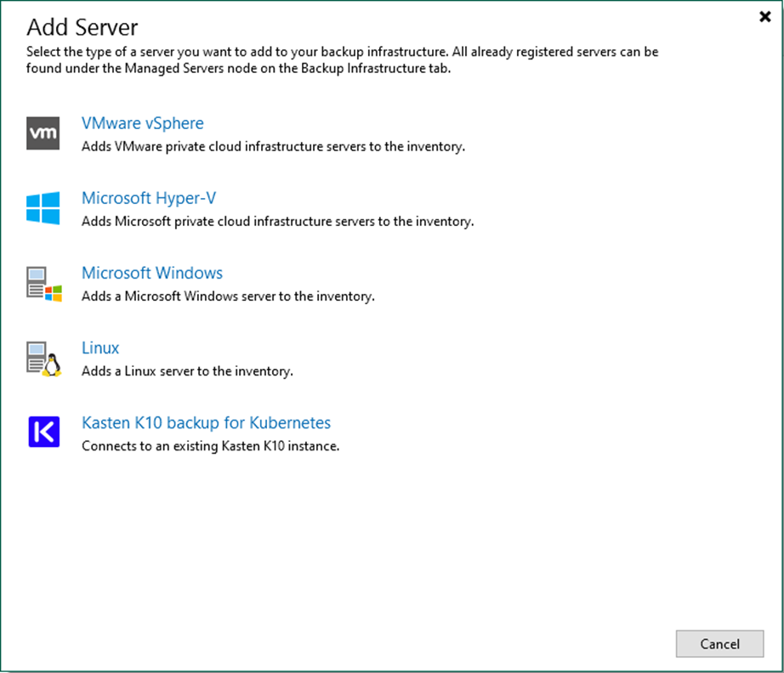Select the VMware vSphere link

pyautogui.click(x=143, y=123)
